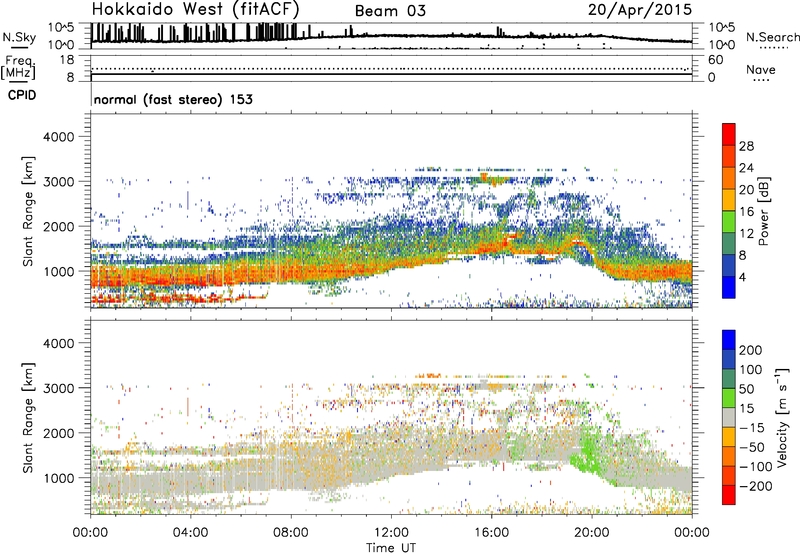
Task: Click the 'N.Sky' legend label
Action: tap(19, 37)
